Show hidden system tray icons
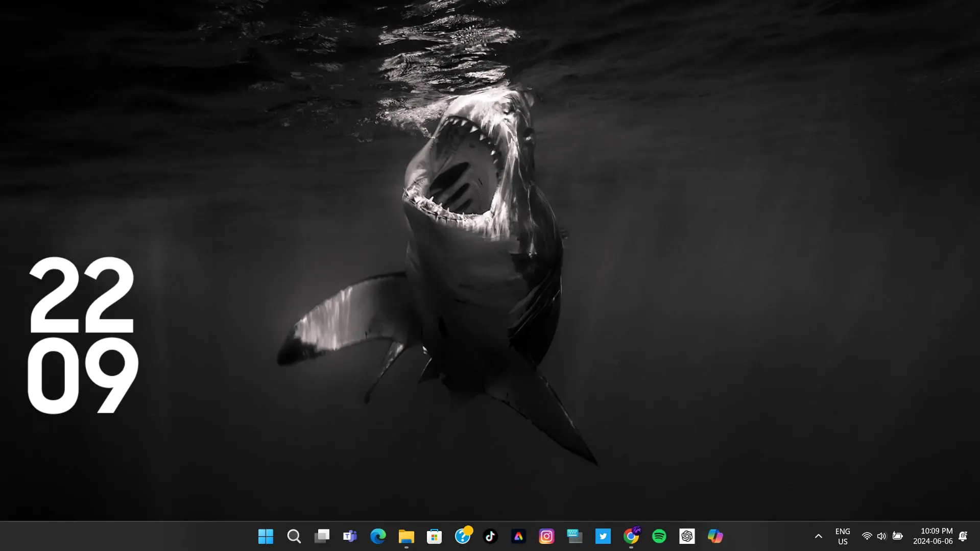Image resolution: width=980 pixels, height=551 pixels. pos(819,536)
